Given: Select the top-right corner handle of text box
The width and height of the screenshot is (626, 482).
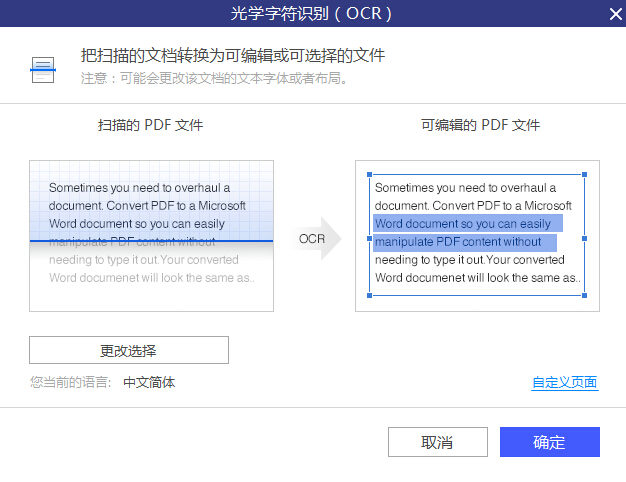Looking at the screenshot, I should click(584, 175).
